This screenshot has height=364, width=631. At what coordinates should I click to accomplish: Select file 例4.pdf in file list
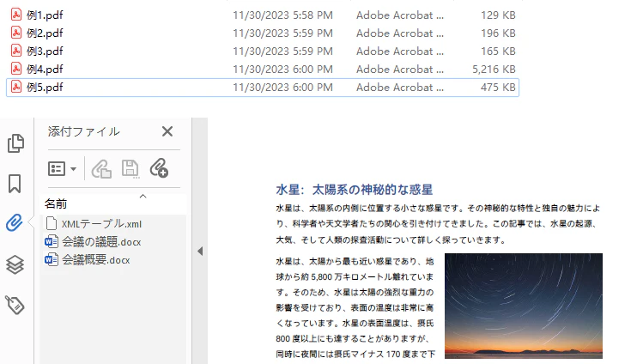pyautogui.click(x=45, y=70)
